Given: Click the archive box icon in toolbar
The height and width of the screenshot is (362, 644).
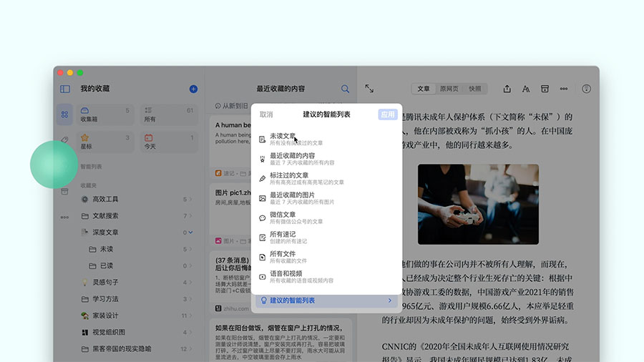Looking at the screenshot, I should [x=545, y=89].
